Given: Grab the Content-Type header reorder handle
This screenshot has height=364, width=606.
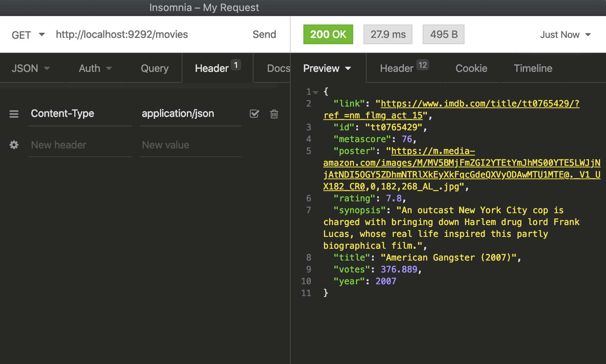Looking at the screenshot, I should (x=14, y=114).
